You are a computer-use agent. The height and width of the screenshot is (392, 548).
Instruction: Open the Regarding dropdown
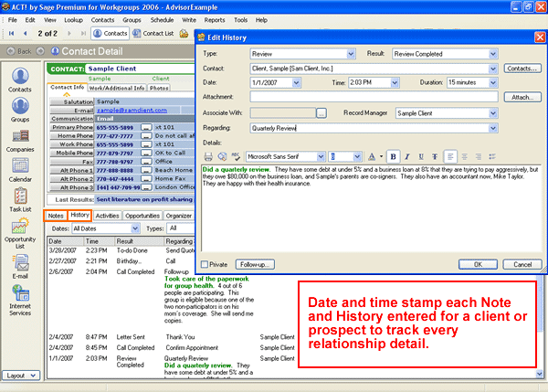[x=493, y=128]
